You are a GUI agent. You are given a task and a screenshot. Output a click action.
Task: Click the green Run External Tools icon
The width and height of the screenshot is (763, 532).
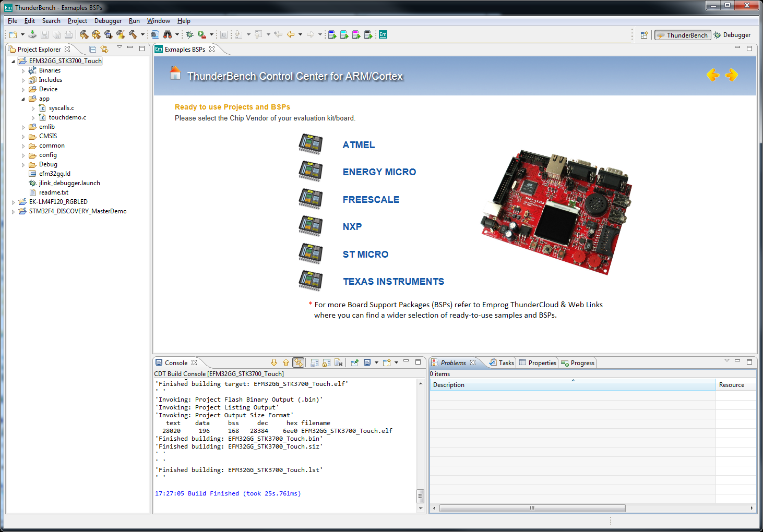click(x=201, y=34)
